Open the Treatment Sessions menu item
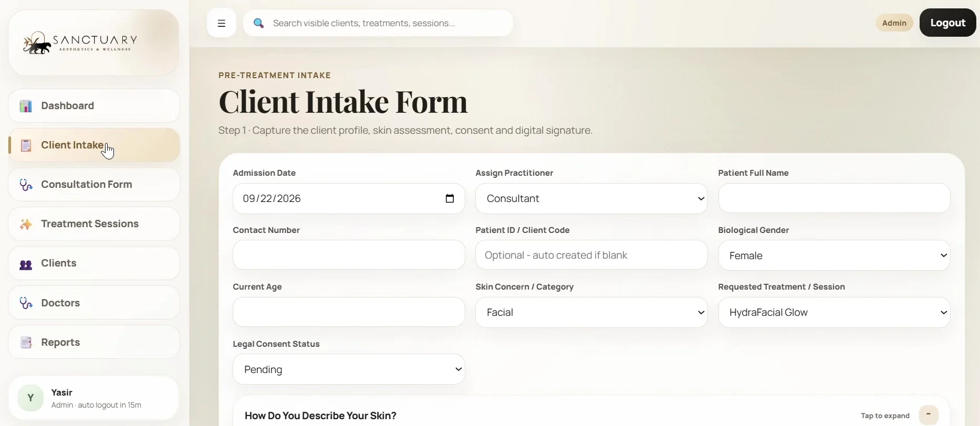The width and height of the screenshot is (980, 426). click(94, 224)
